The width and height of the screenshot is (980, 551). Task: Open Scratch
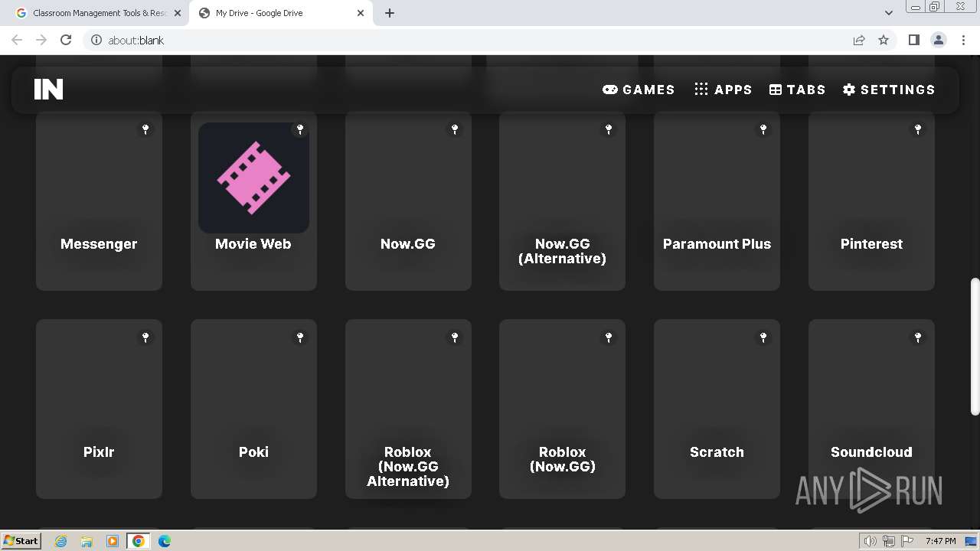pyautogui.click(x=717, y=409)
